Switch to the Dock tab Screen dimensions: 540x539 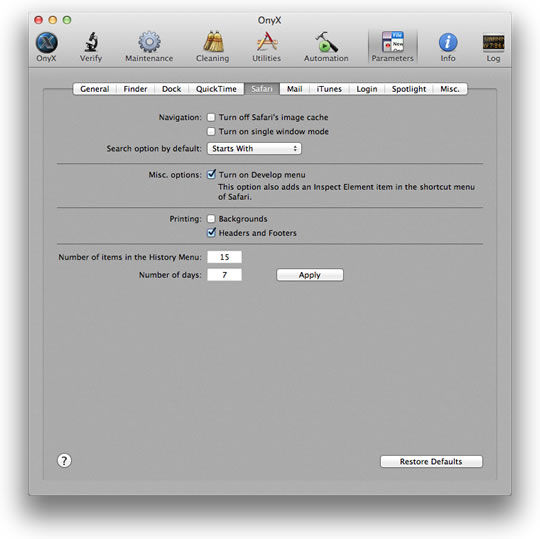point(172,89)
